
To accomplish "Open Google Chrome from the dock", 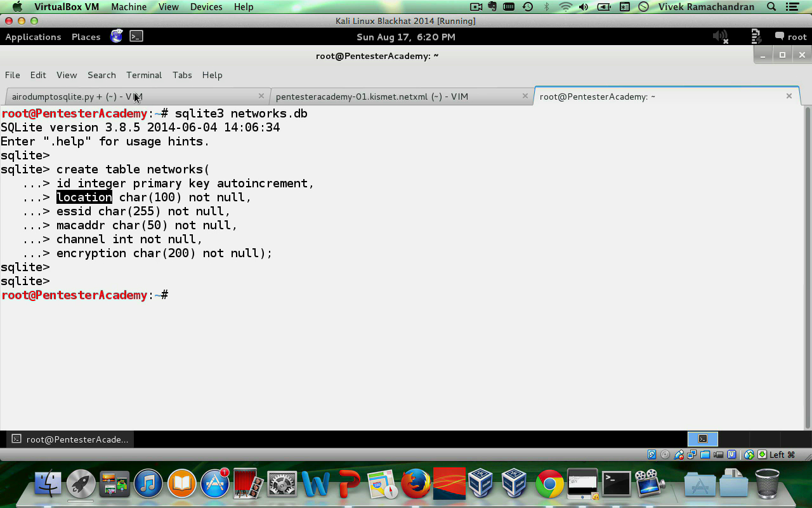I will (549, 484).
